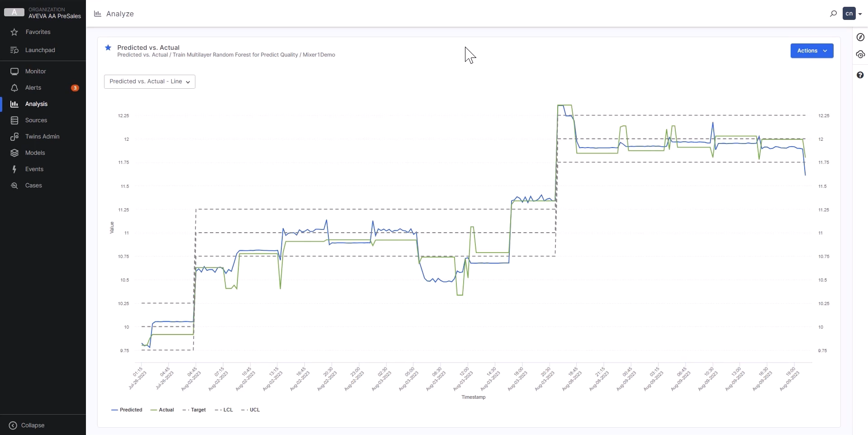868x435 pixels.
Task: Expand the Actions dropdown button
Action: [x=811, y=51]
